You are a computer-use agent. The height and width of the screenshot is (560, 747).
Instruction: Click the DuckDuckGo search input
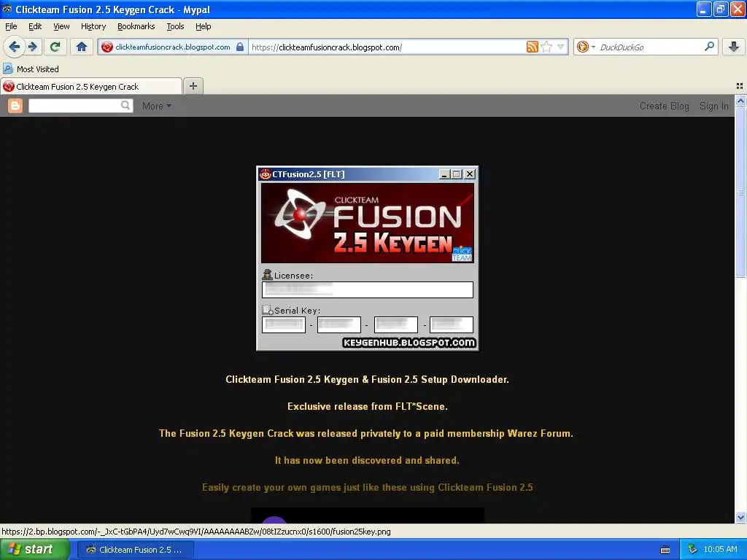(x=649, y=47)
